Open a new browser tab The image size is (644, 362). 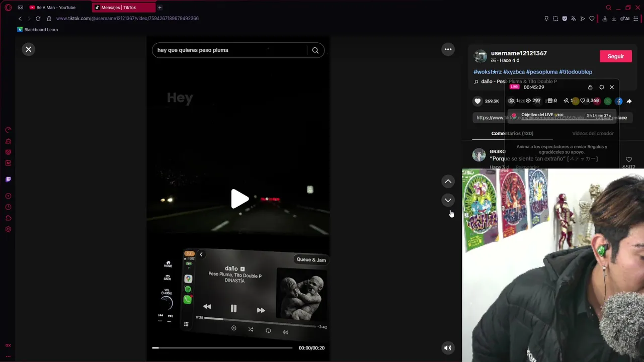point(160,8)
